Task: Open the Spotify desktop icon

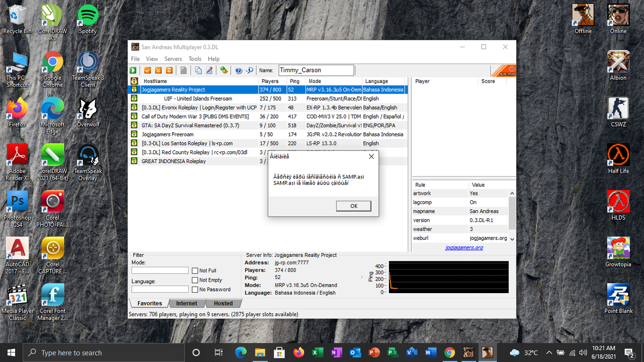Action: 88,20
